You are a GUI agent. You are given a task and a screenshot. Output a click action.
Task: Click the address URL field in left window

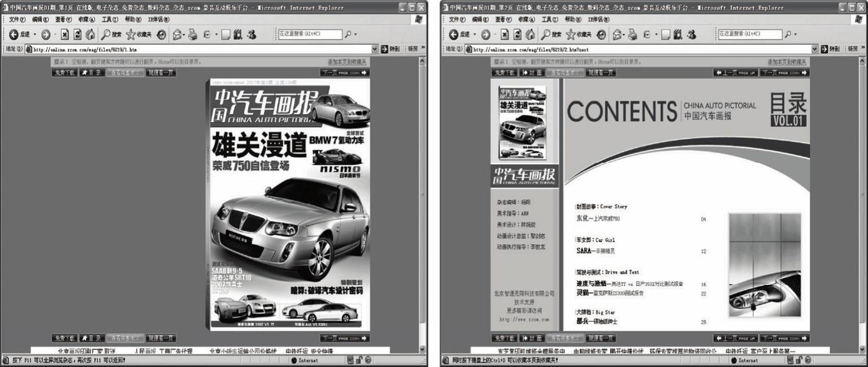201,49
